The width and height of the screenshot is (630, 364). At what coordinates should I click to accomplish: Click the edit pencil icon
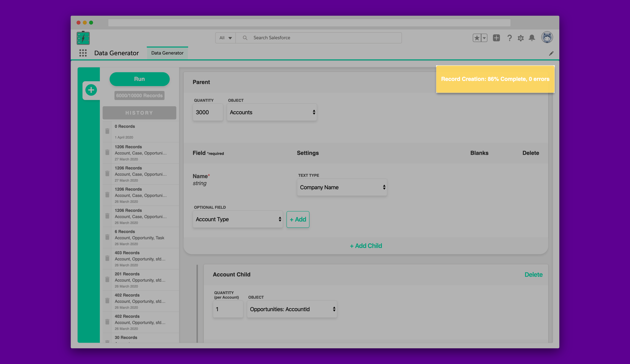pyautogui.click(x=551, y=54)
